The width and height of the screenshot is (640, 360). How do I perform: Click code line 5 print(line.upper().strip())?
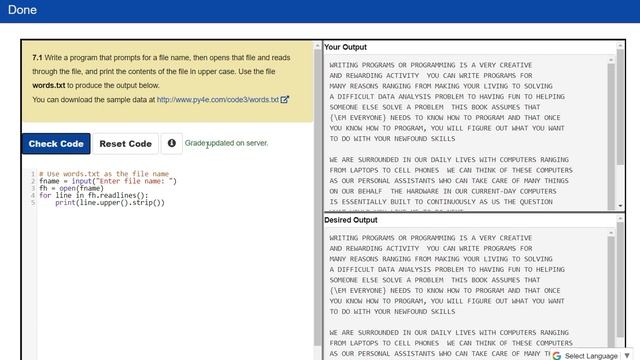(110, 203)
